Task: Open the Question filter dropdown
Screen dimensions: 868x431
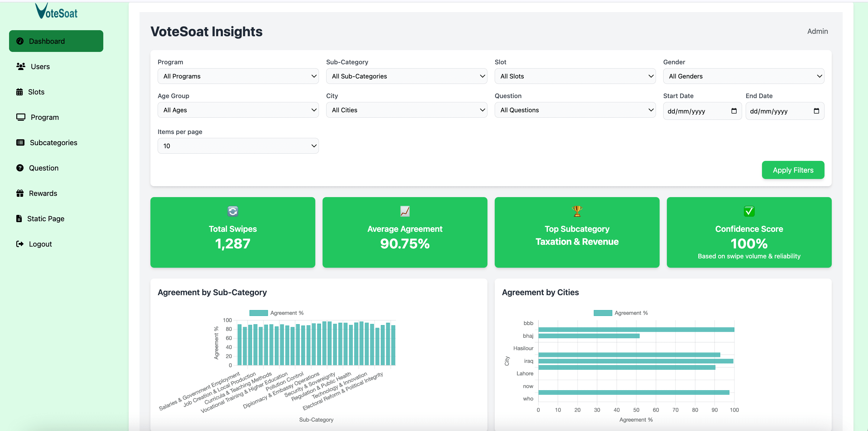Action: point(575,110)
